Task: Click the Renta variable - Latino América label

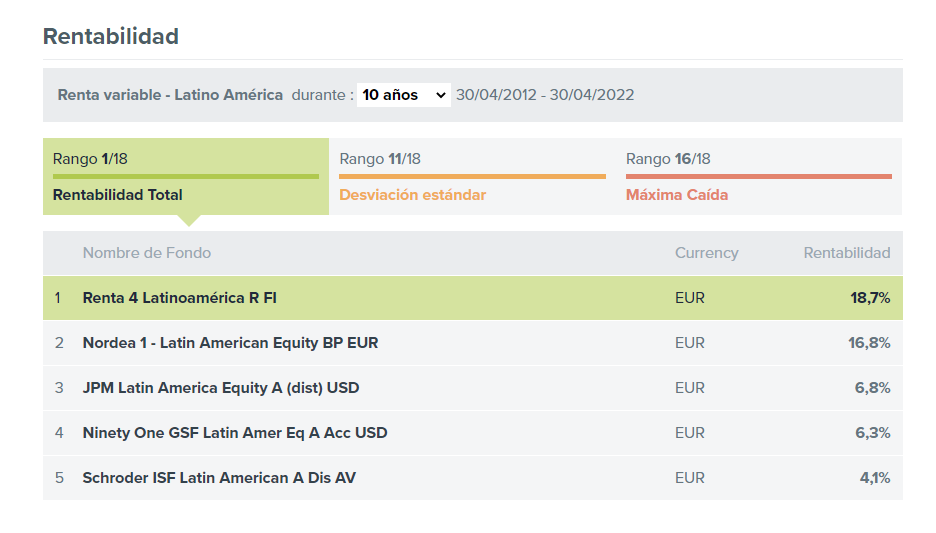Action: click(170, 95)
